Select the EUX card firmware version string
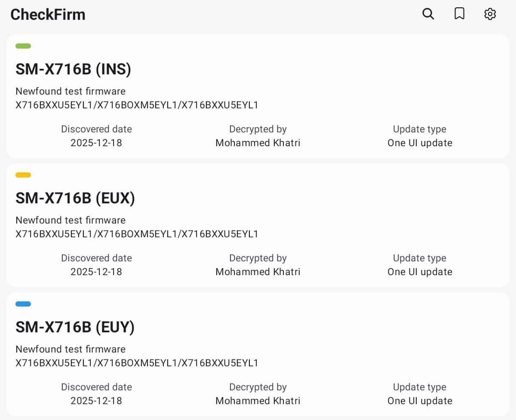The height and width of the screenshot is (420, 516). [x=137, y=234]
